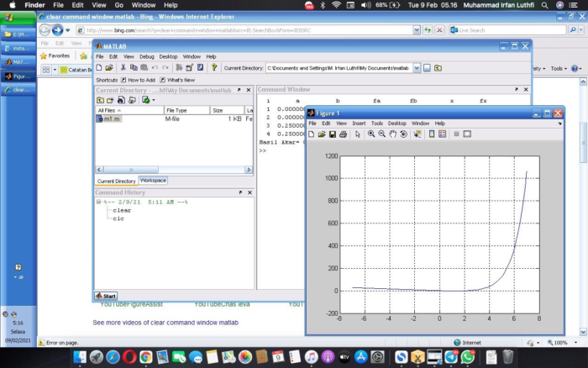This screenshot has height=368, width=588.
Task: Open the view options dropdown in Current Directory panel
Action: coord(154,100)
